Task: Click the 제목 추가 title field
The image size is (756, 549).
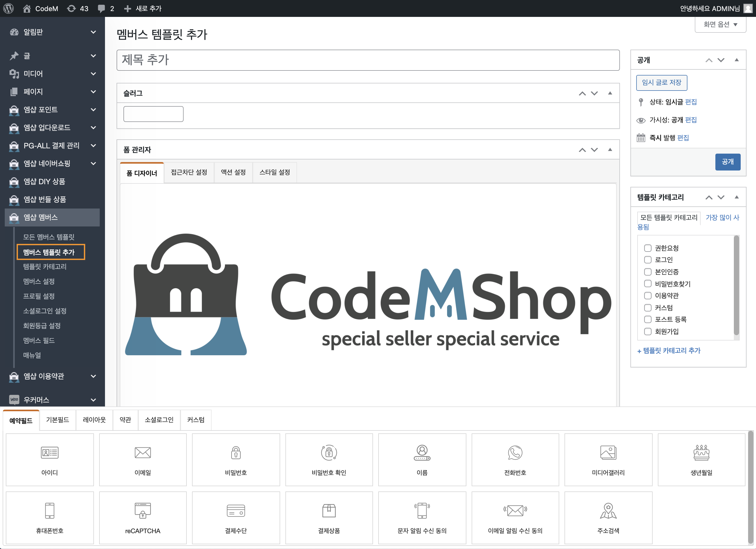Action: pos(368,60)
